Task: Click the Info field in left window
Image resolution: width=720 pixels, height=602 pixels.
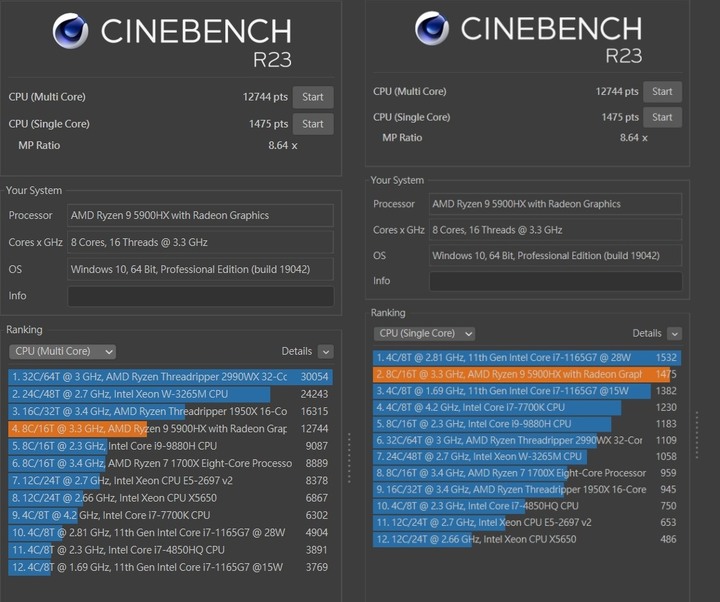Action: 201,296
